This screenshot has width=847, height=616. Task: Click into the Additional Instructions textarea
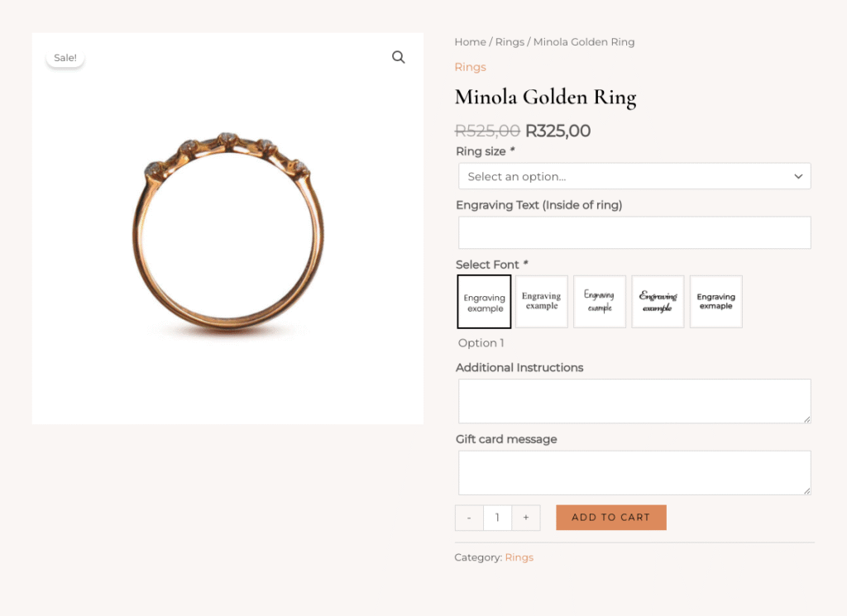pos(634,401)
